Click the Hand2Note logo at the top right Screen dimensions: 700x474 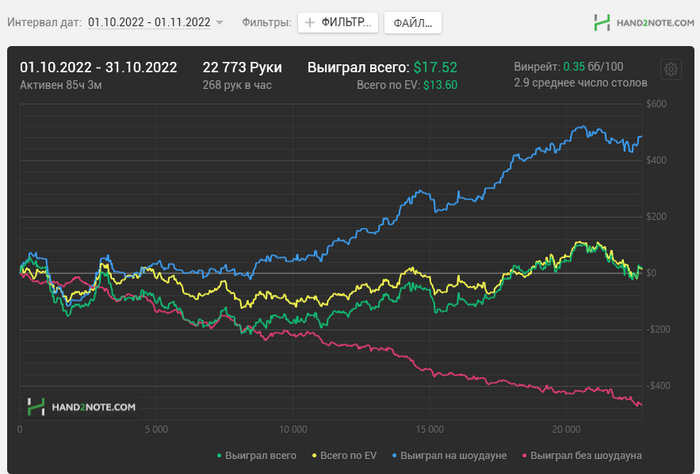[x=644, y=22]
